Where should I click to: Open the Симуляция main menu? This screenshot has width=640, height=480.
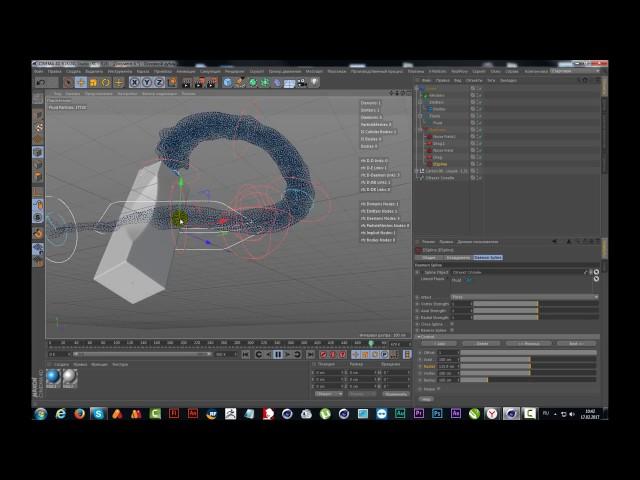210,71
